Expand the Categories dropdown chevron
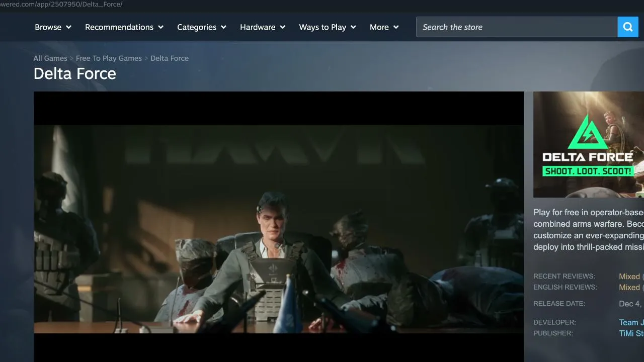 [223, 27]
